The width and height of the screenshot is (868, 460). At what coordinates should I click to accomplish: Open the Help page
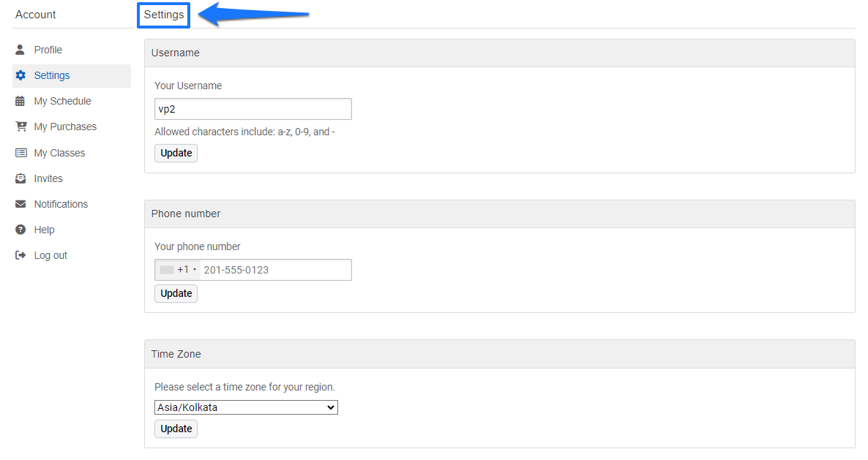point(45,230)
